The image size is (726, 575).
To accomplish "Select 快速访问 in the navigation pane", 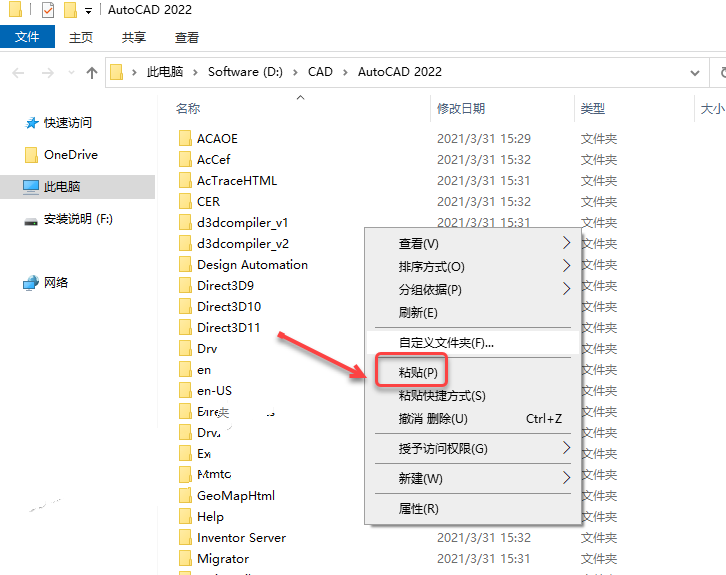I will tap(58, 123).
